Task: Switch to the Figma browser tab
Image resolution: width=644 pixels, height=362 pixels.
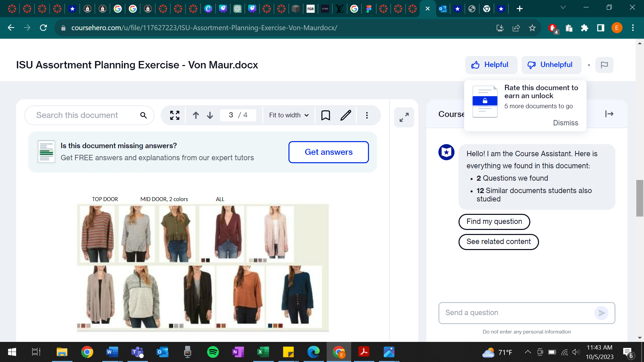Action: pyautogui.click(x=369, y=9)
